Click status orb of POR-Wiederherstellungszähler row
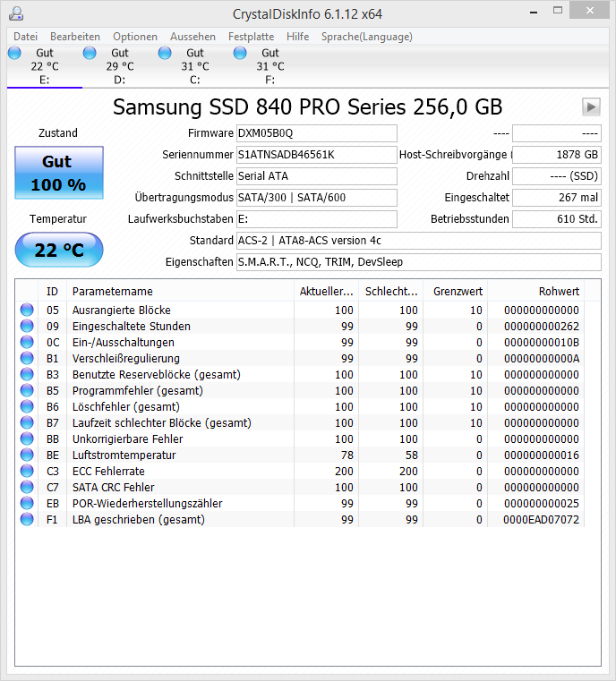The width and height of the screenshot is (616, 681). (x=27, y=503)
